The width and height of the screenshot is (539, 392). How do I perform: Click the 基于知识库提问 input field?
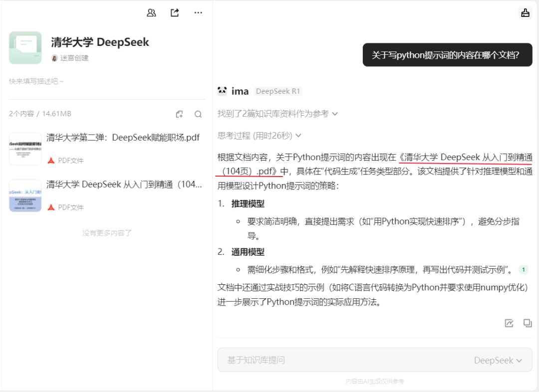click(x=299, y=360)
